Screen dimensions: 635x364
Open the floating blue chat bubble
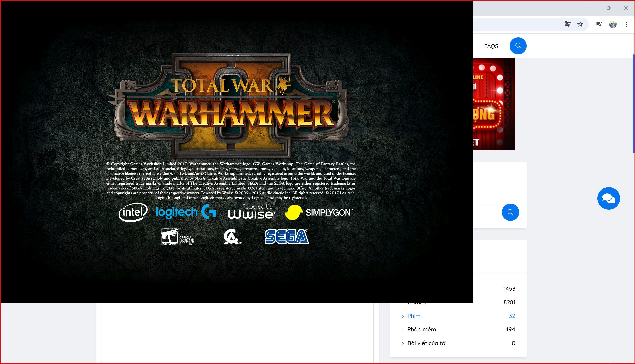point(608,198)
